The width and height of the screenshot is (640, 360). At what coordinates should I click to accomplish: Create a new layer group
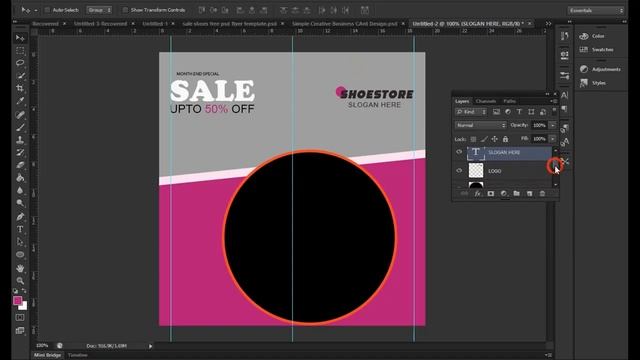coord(516,193)
